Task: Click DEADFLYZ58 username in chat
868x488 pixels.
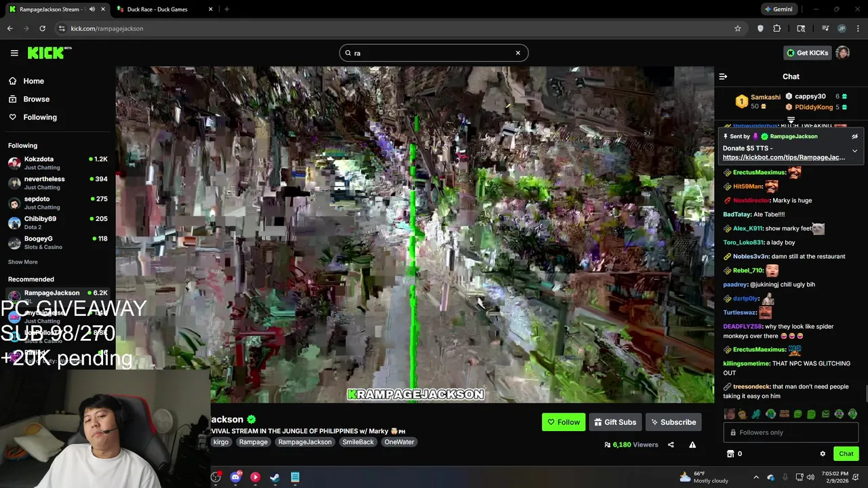Action: (743, 326)
